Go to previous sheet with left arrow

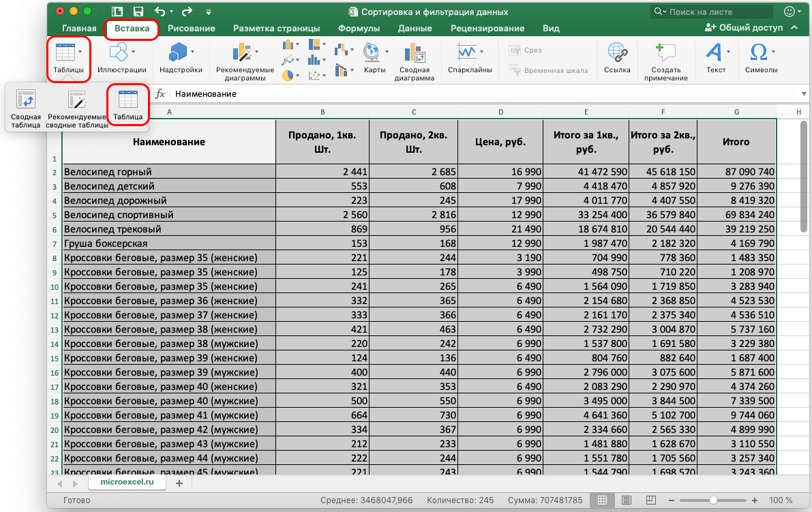60,483
